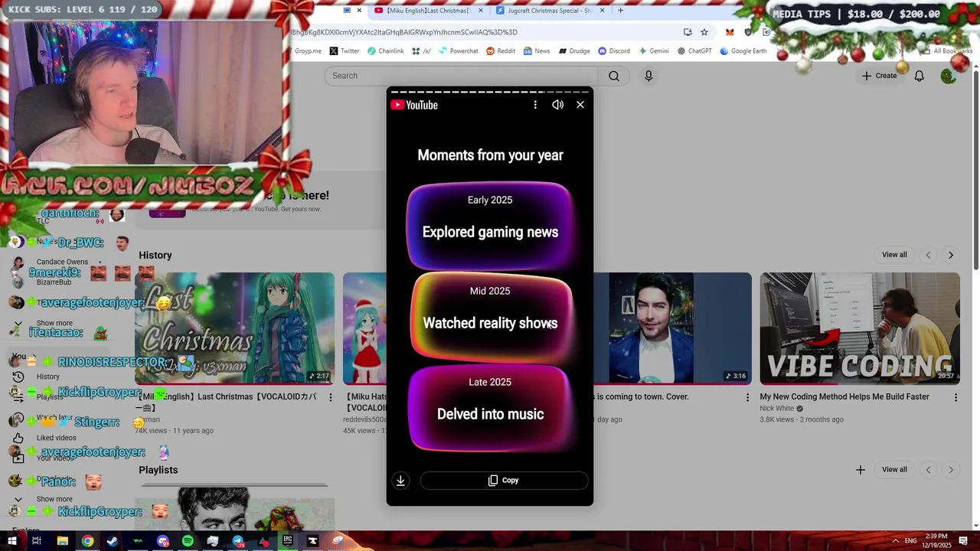Open the Create menu
The height and width of the screenshot is (551, 980).
click(879, 76)
